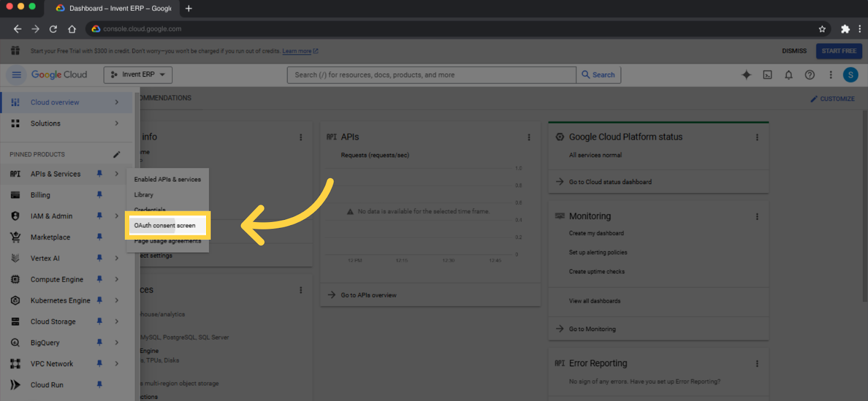Unpin Vertex AI from pinned products
This screenshot has height=401, width=868.
pos(99,258)
